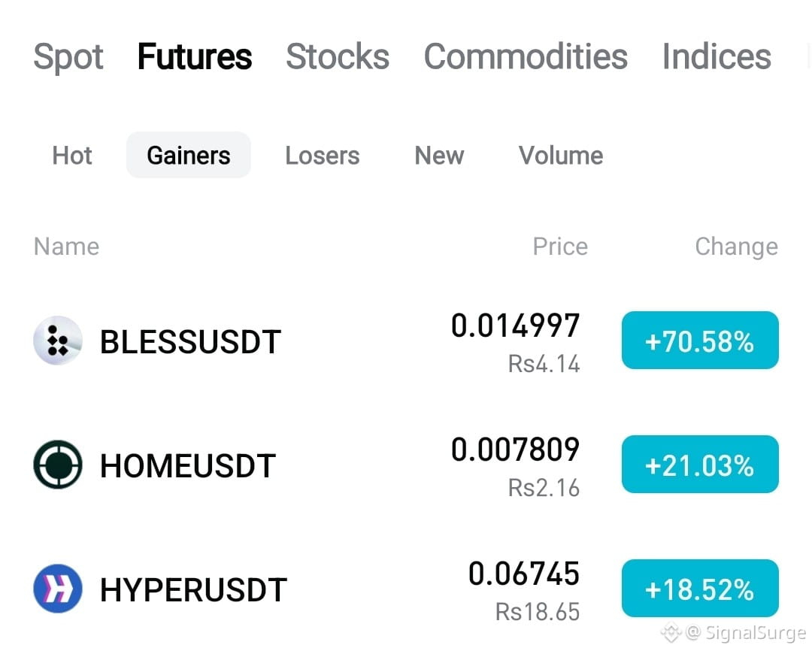812x651 pixels.
Task: Sort by the Change column header
Action: 736,247
